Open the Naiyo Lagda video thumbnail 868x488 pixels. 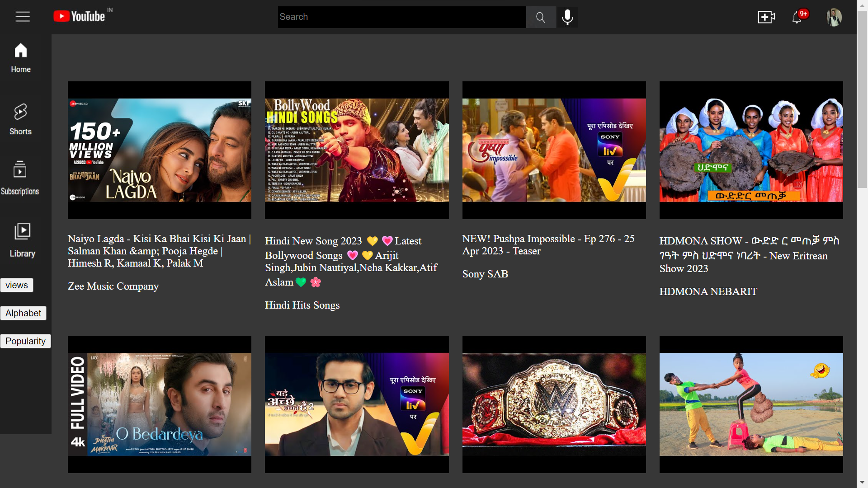[x=159, y=150]
